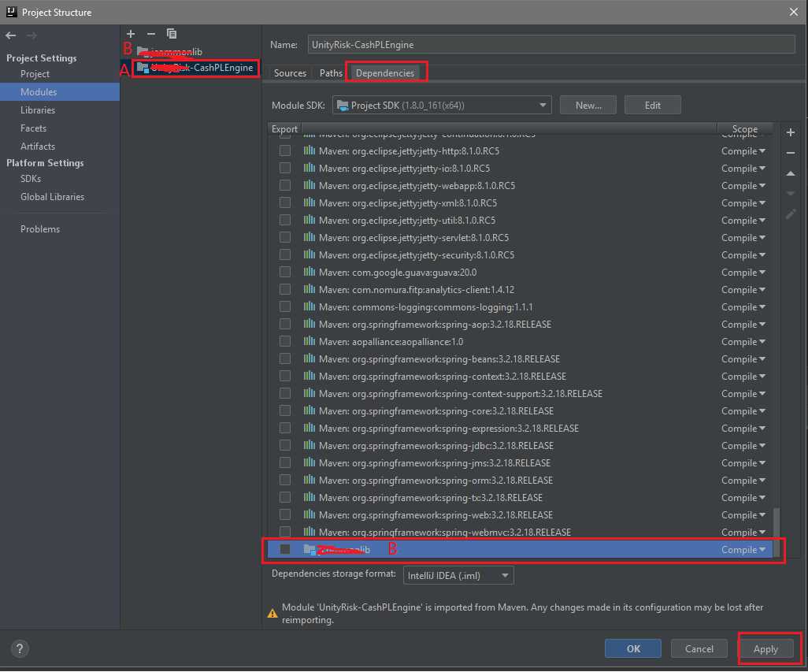Open scope dropdown for jetty-webapp:8.1.0.RC5

coord(743,185)
